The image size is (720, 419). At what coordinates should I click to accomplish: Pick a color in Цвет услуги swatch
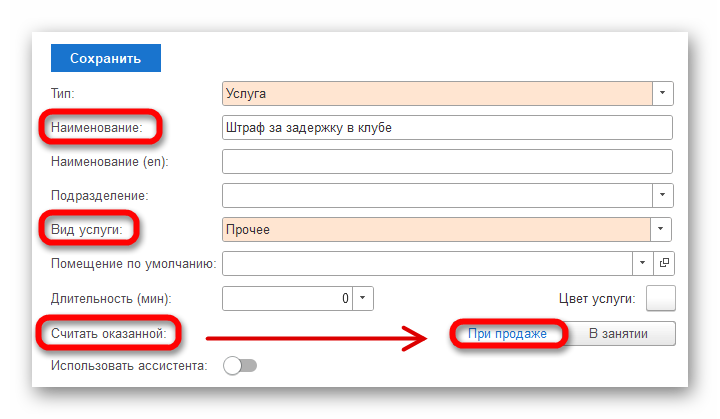pyautogui.click(x=660, y=298)
